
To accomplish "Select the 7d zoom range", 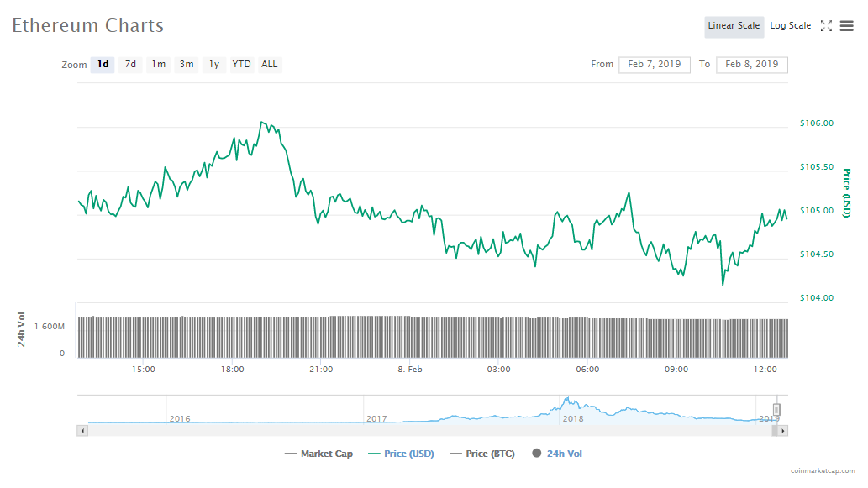I will click(130, 65).
